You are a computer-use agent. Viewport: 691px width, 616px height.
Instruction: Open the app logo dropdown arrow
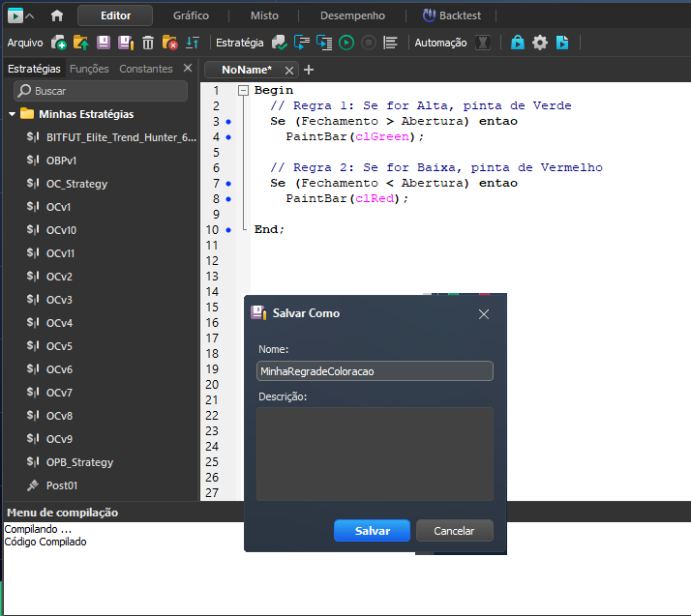30,15
